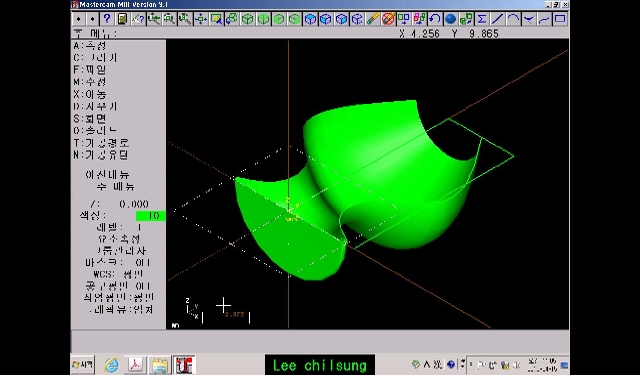
Task: Select the diagonal line creation tool
Action: (x=497, y=19)
